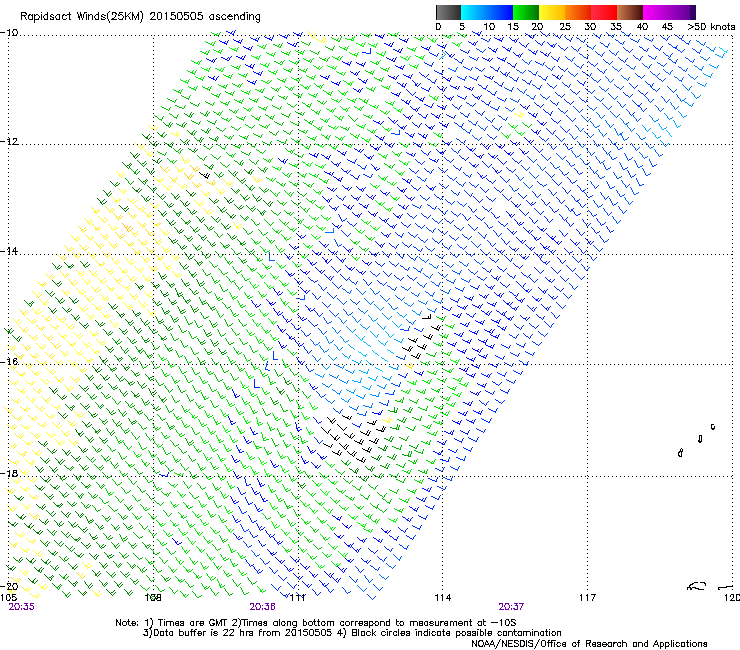The height and width of the screenshot is (650, 740).
Task: Click the '>50 knots' legend label
Action: [x=711, y=27]
